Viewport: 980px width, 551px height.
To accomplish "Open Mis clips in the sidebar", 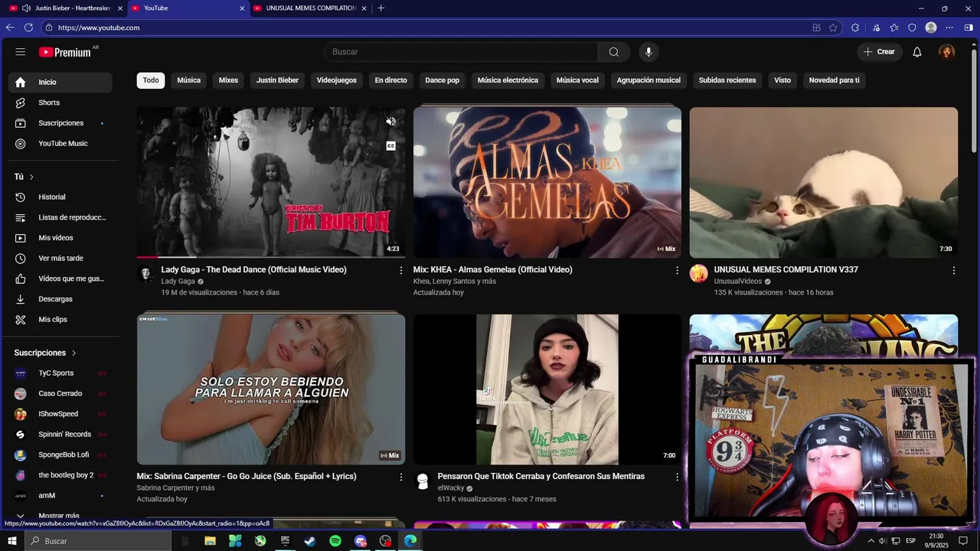I will click(x=60, y=320).
